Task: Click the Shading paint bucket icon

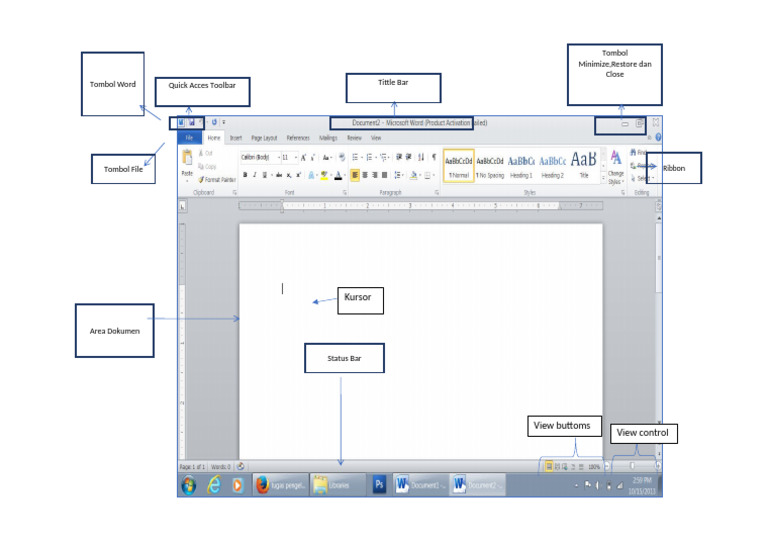Action: point(413,175)
